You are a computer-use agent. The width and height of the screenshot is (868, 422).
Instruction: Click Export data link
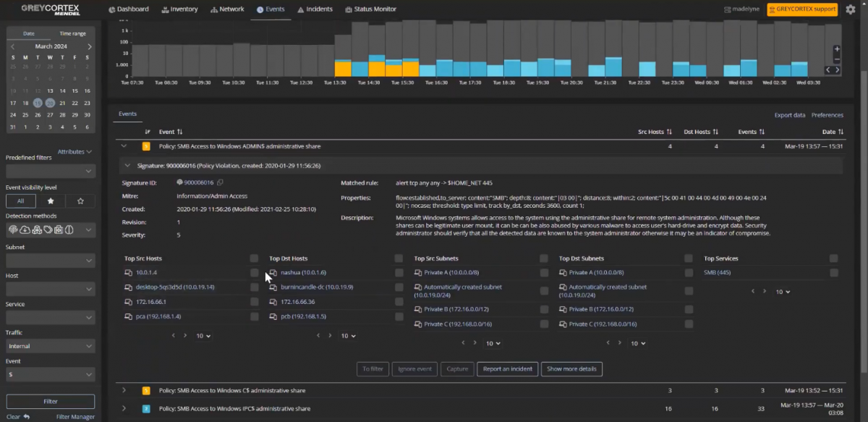tap(789, 115)
